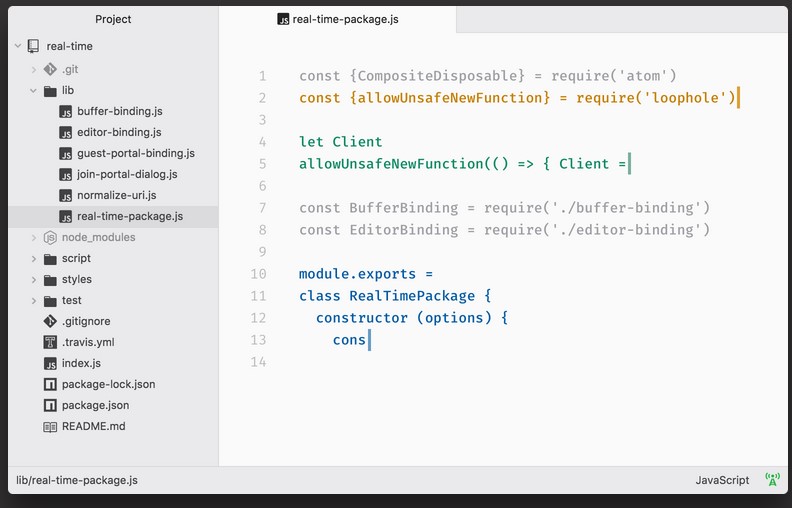
Task: Click the lib/real-time-package.js status bar path
Action: coord(77,480)
